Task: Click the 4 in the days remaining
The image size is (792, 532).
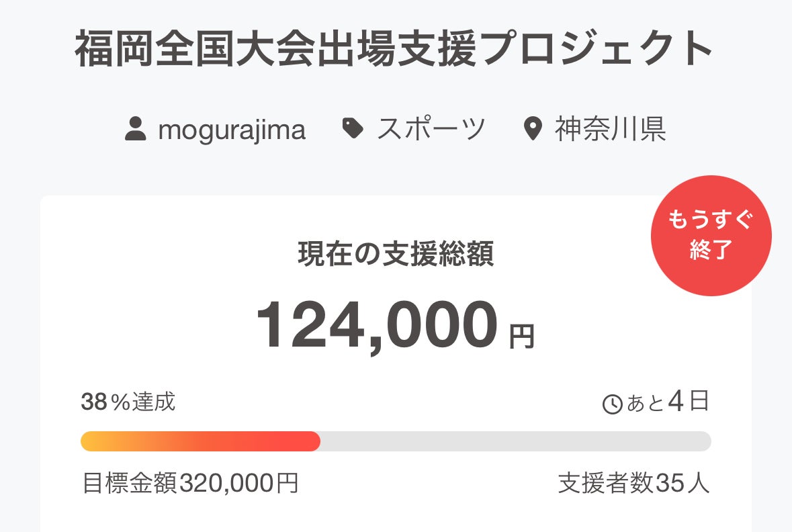Action: 678,401
